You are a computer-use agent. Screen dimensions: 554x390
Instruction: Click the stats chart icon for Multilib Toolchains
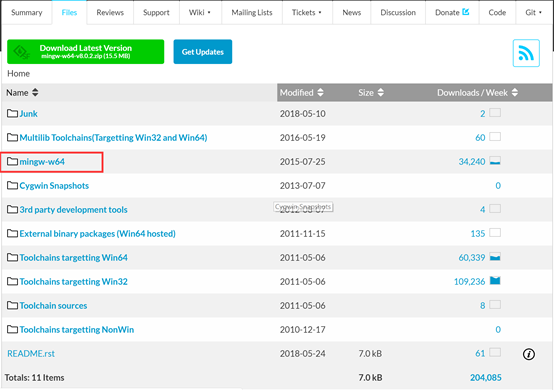pyautogui.click(x=495, y=137)
